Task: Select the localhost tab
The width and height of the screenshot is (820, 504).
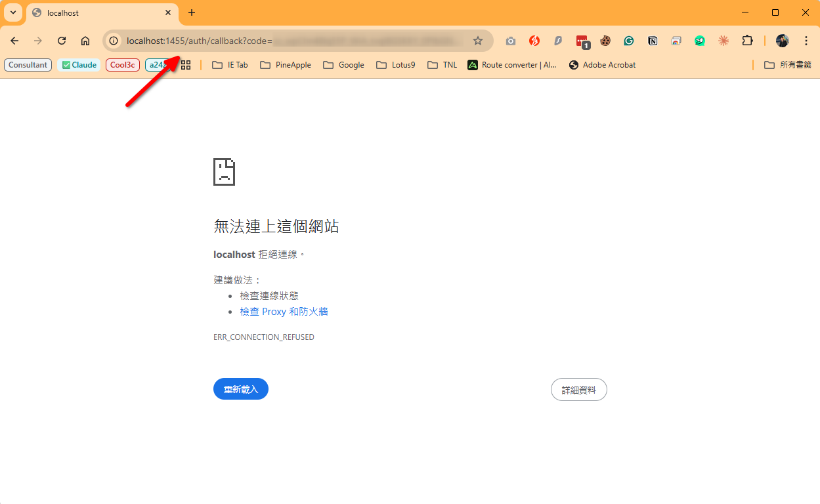Action: (102, 12)
